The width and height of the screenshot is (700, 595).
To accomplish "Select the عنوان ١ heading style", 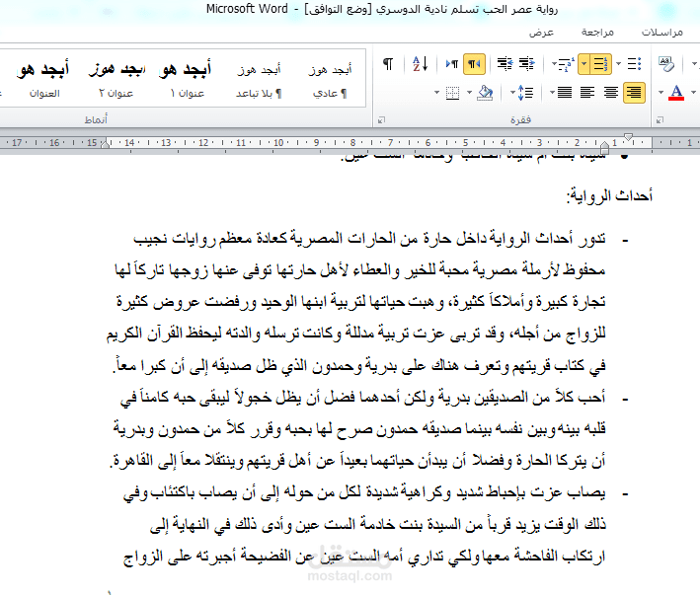I will coord(187,79).
